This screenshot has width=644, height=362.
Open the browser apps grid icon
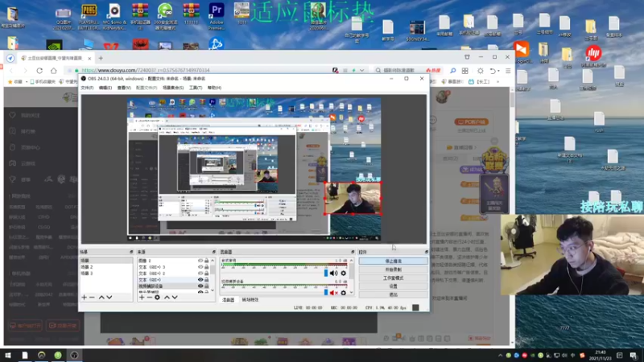coord(465,71)
